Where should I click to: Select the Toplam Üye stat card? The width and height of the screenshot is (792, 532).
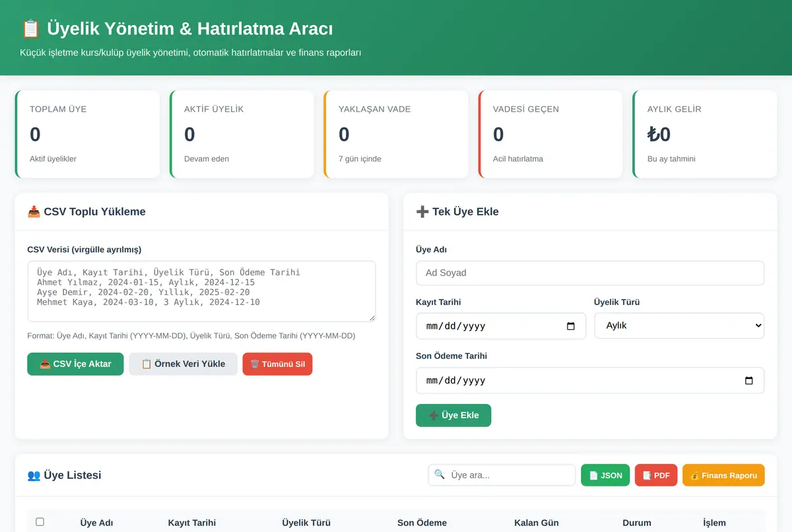click(x=87, y=135)
